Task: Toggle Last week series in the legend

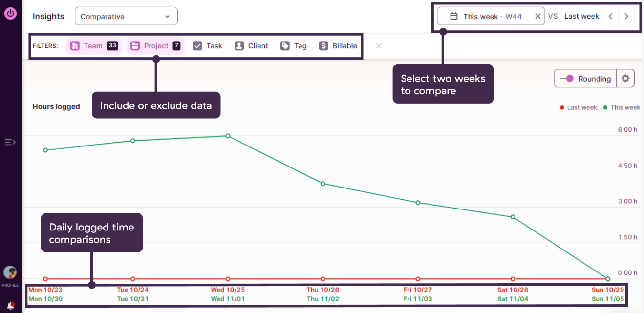Action: [578, 107]
